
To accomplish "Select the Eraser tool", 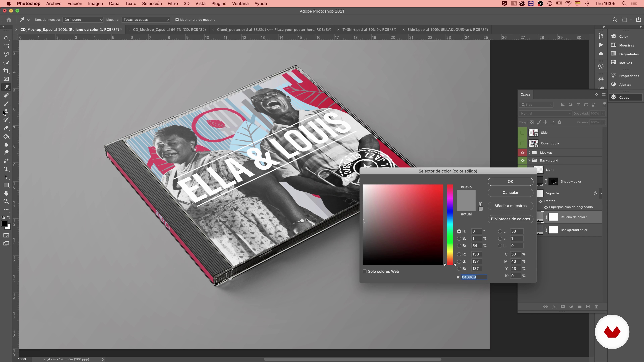I will tap(6, 128).
